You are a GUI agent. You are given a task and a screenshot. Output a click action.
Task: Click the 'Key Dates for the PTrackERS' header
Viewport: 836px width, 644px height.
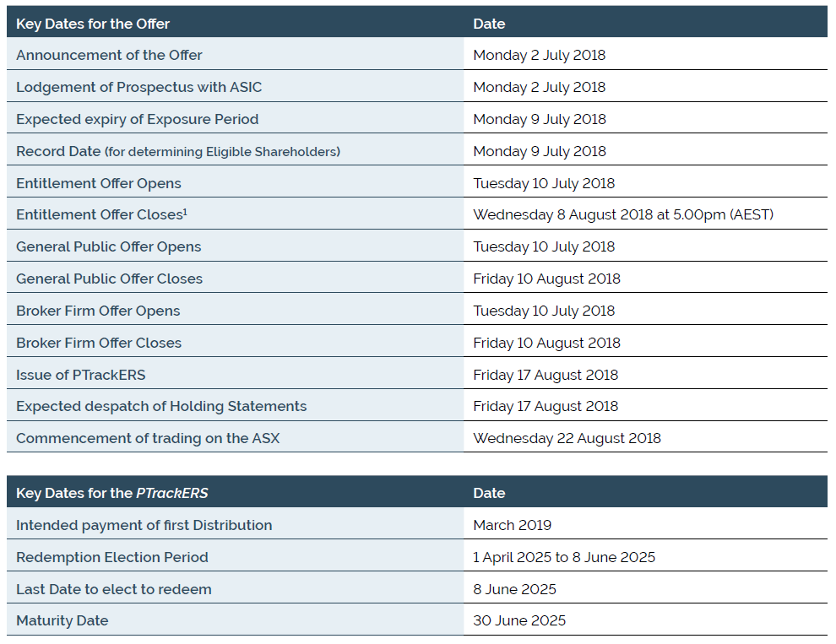(x=112, y=493)
